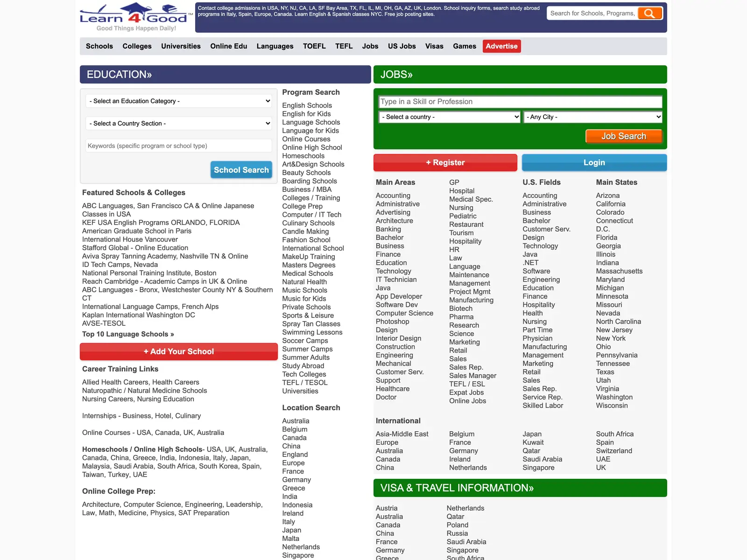Focus the Skill or Profession field
This screenshot has height=560, width=747.
coord(521,102)
